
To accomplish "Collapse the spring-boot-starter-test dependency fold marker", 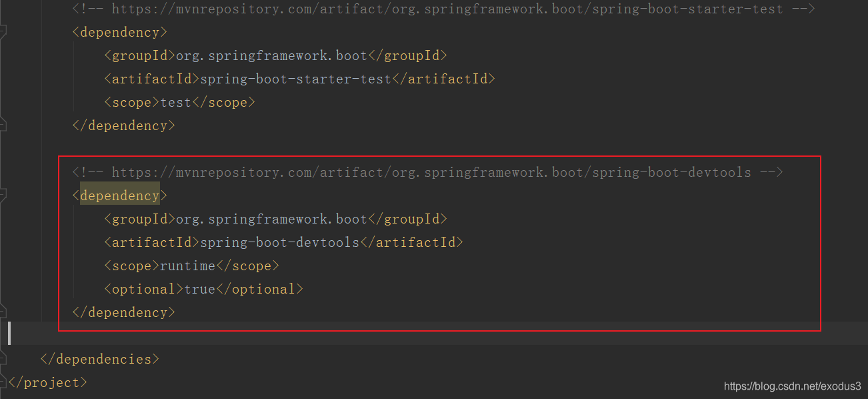I will [3, 32].
